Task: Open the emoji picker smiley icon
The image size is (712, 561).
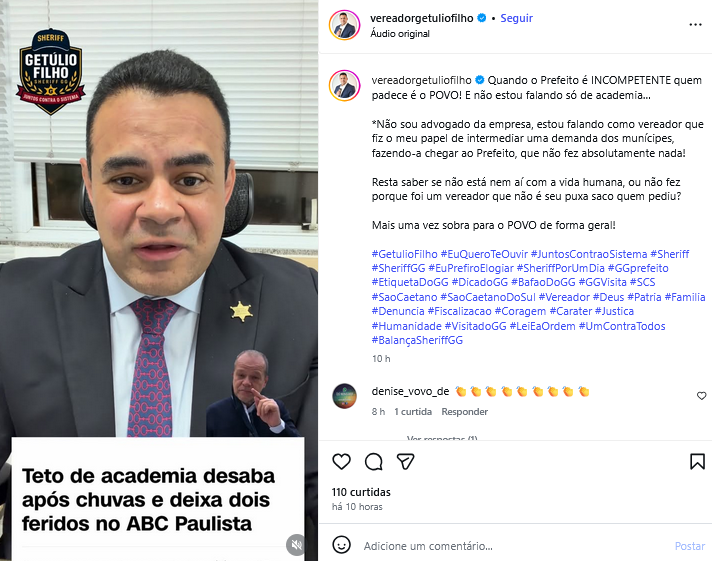Action: point(341,545)
